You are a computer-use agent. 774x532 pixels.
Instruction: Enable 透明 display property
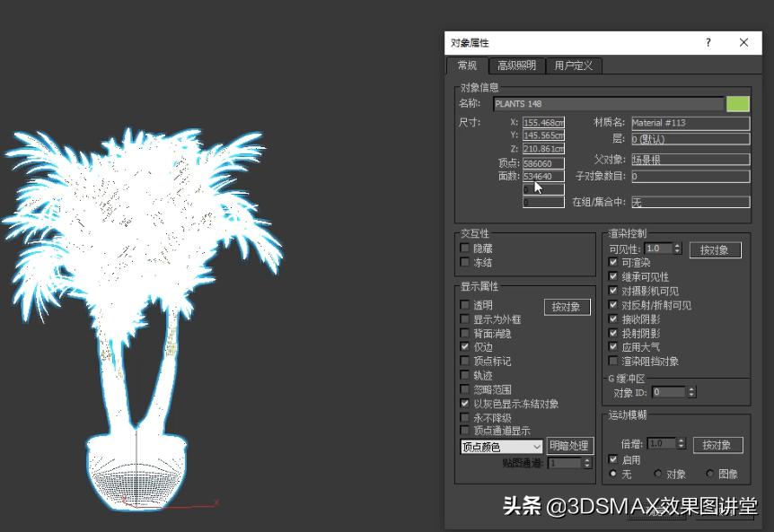tap(466, 305)
